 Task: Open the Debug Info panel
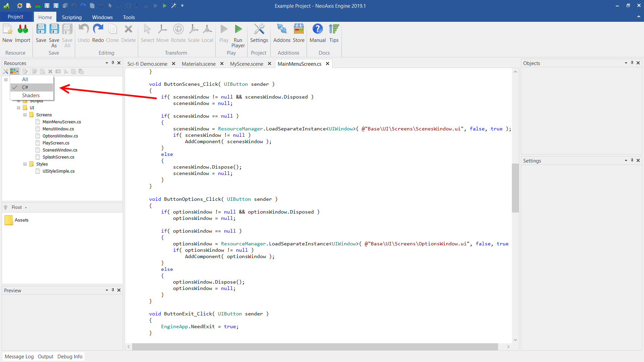(70, 357)
